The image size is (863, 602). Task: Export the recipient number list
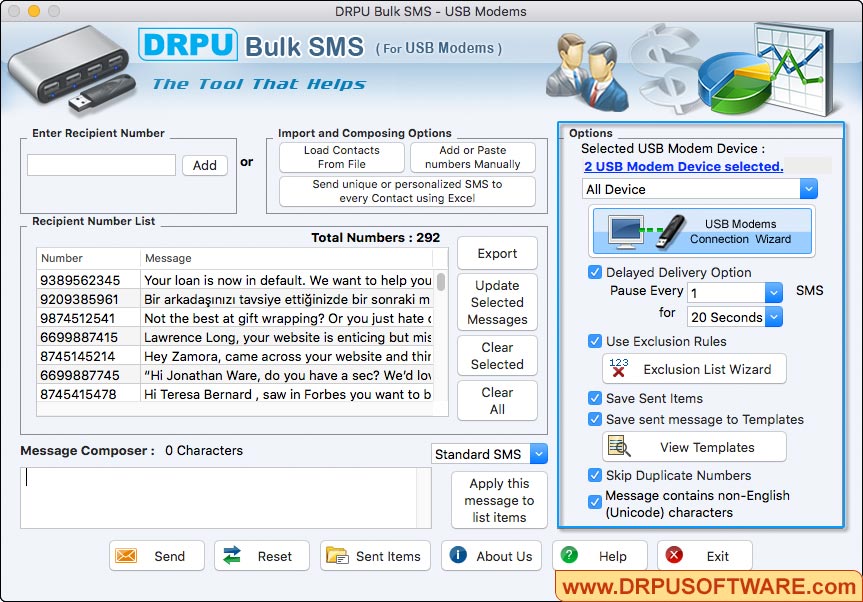(x=497, y=253)
